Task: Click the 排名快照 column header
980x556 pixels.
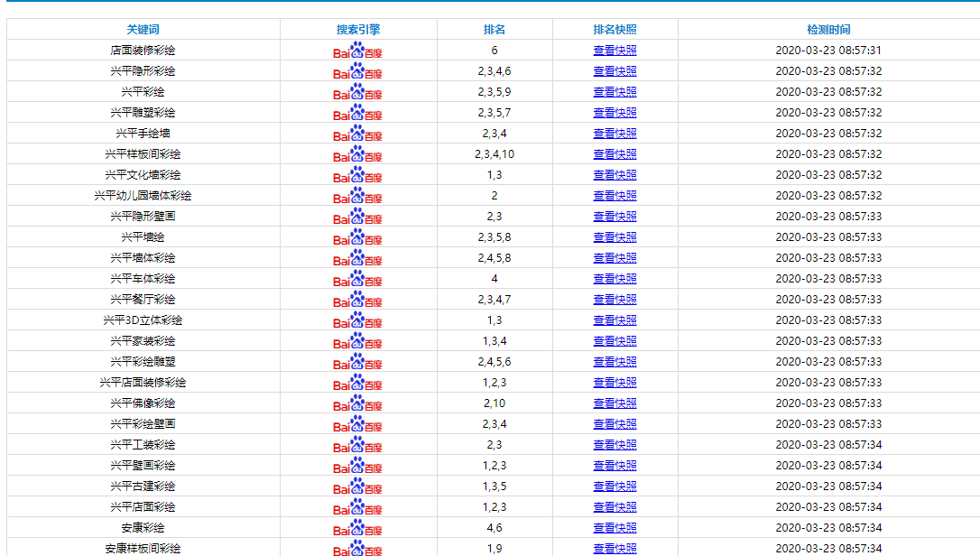Action: pyautogui.click(x=615, y=30)
